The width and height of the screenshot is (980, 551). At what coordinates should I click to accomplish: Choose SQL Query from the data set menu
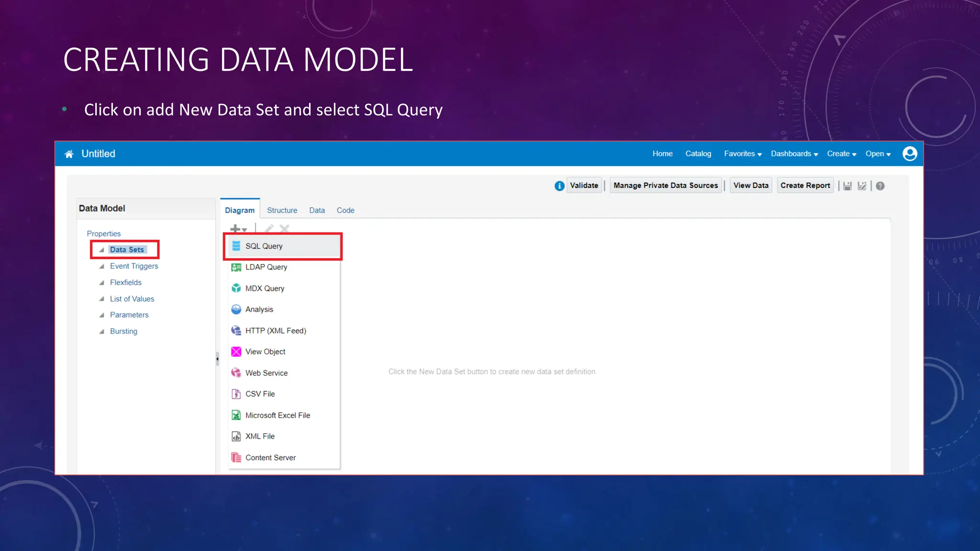tap(264, 246)
